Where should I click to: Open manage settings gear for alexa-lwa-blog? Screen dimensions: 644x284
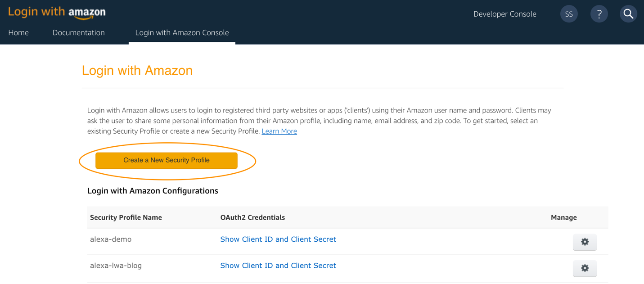tap(585, 268)
